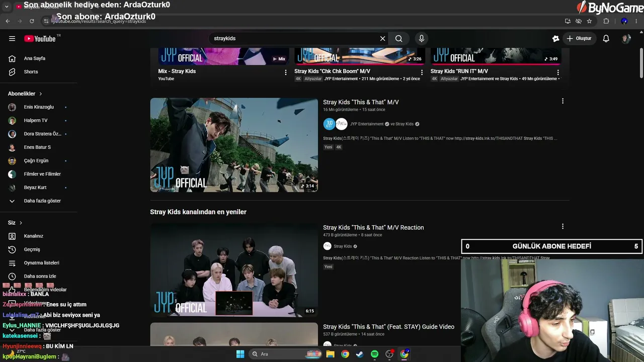Screen dimensions: 644x362
Task: Open Chrome extensions puzzle icon
Action: (606, 21)
